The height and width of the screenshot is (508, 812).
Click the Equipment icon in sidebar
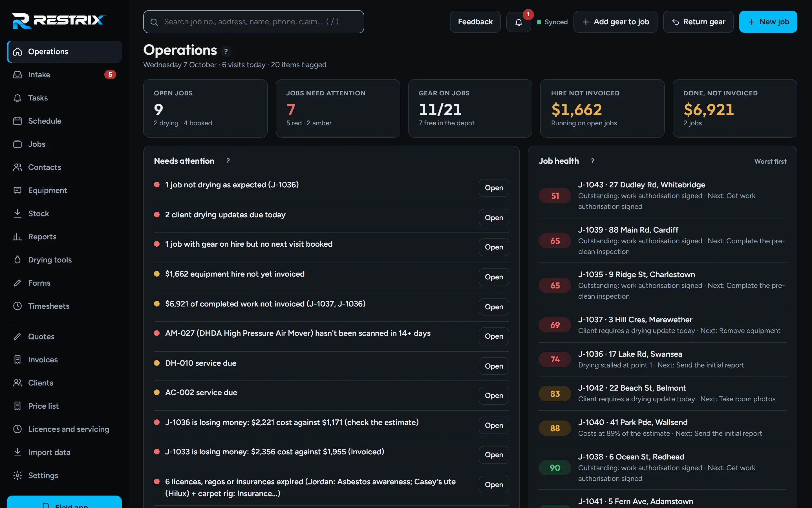(x=17, y=190)
